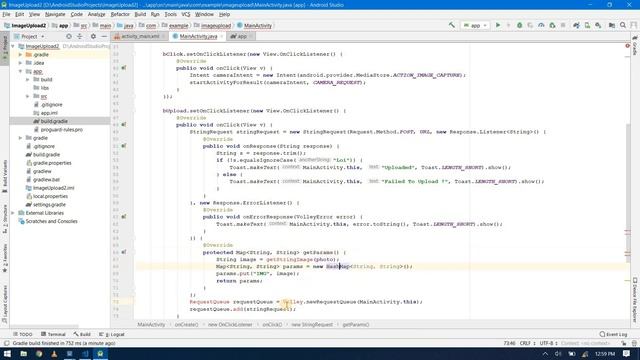Click the CRLF line separator in the status bar

[x=527, y=343]
